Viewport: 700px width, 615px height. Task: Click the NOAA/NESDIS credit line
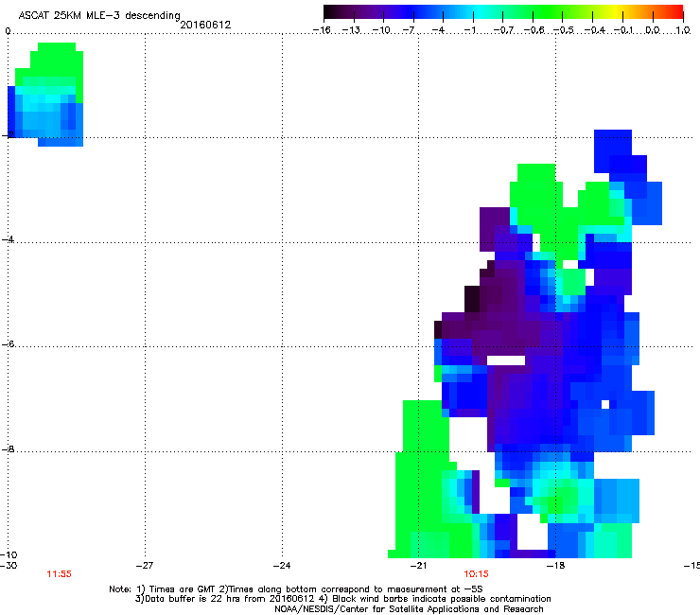409,608
